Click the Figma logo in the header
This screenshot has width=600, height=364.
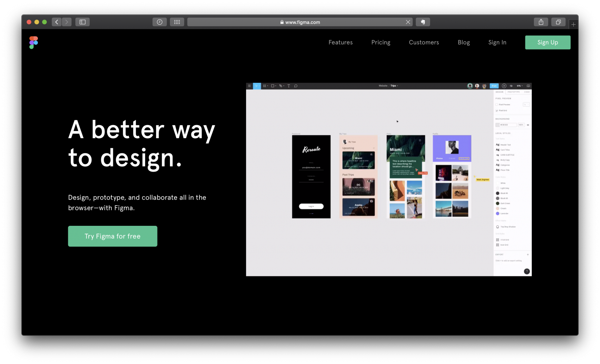[x=34, y=43]
